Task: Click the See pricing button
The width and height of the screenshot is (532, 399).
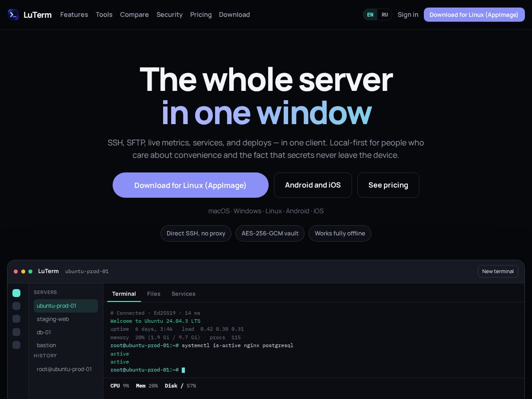Action: point(388,185)
